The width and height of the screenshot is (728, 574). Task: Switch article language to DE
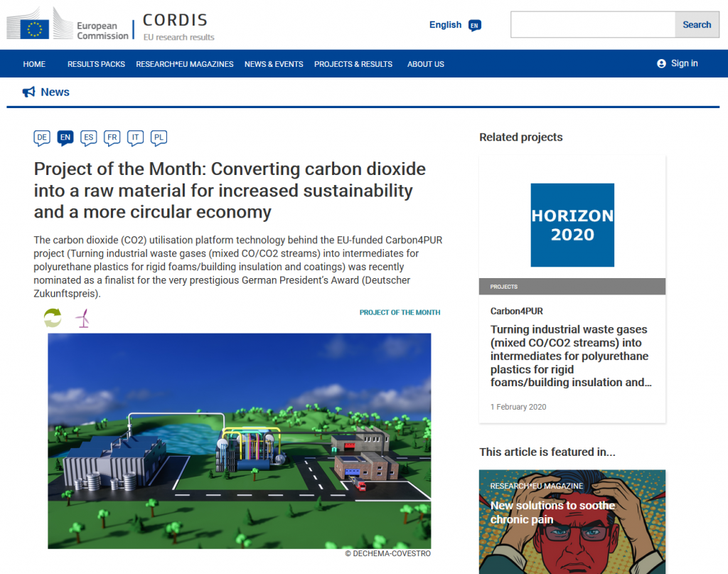point(42,138)
